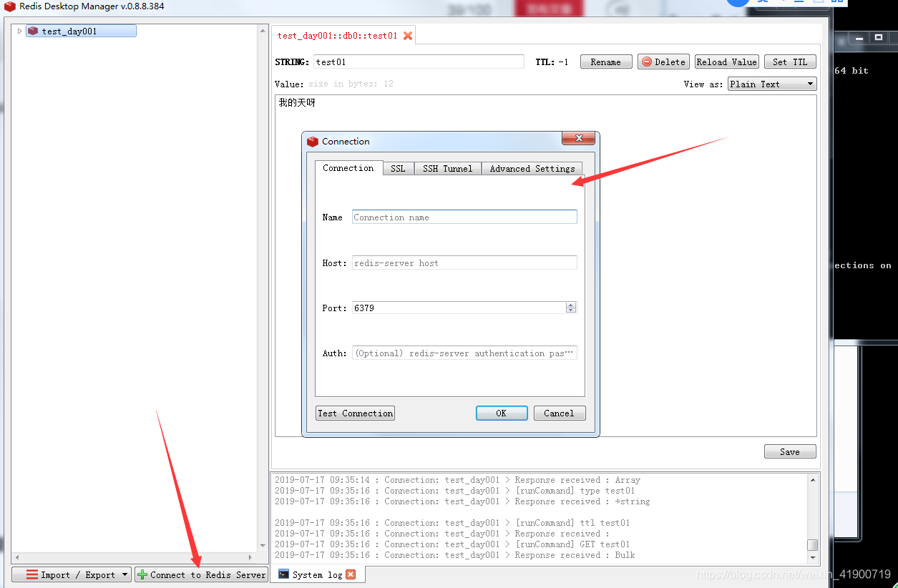Click the system log scrollbar down arrow

pyautogui.click(x=812, y=557)
